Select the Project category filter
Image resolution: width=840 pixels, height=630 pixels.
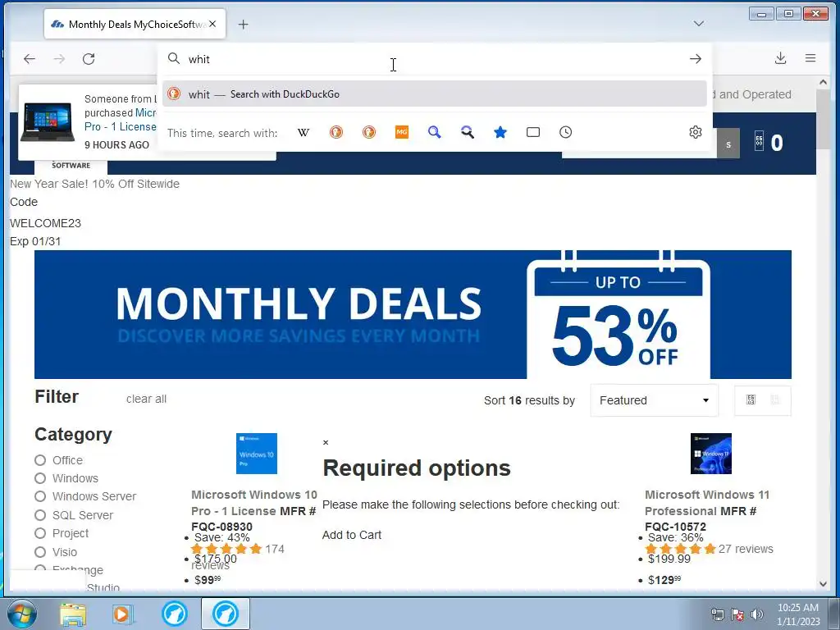point(40,533)
